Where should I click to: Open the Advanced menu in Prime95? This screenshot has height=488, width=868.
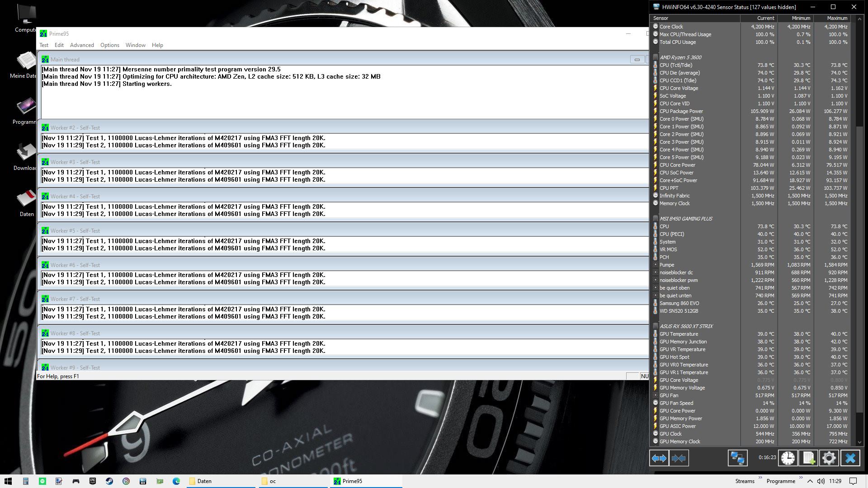tap(82, 45)
